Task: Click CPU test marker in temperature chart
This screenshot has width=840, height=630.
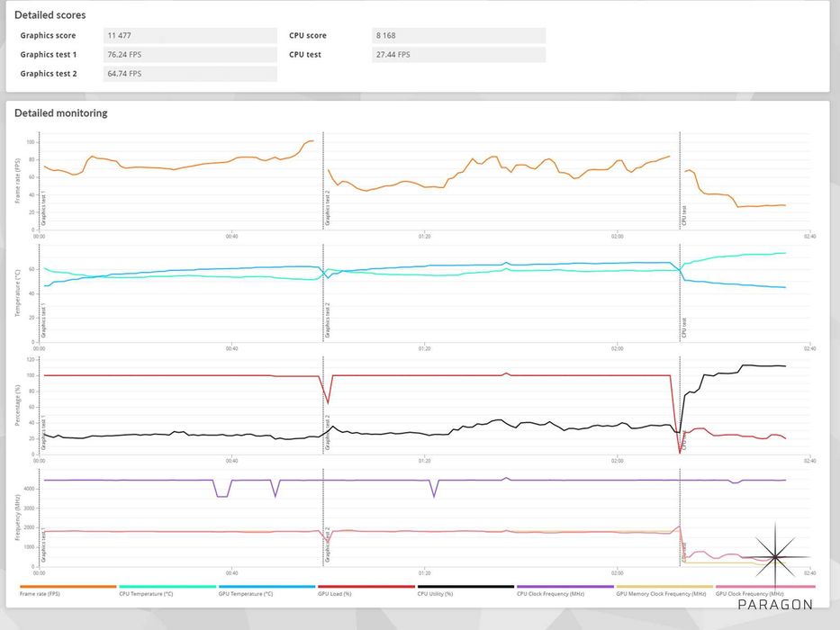Action: coord(684,328)
